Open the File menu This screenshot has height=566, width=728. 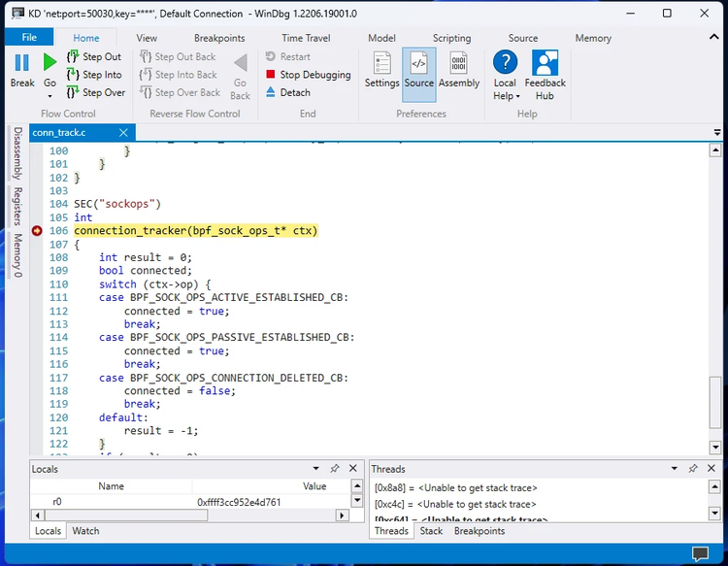(29, 37)
